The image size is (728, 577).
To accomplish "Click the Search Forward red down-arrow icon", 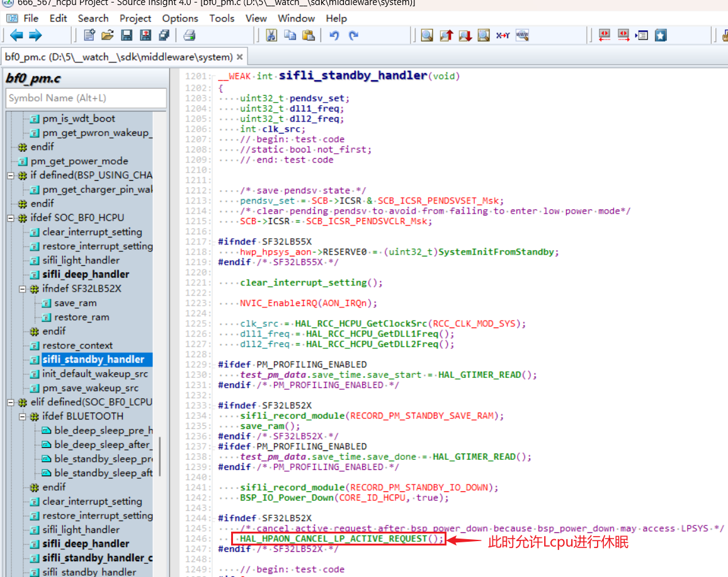I will tap(465, 35).
